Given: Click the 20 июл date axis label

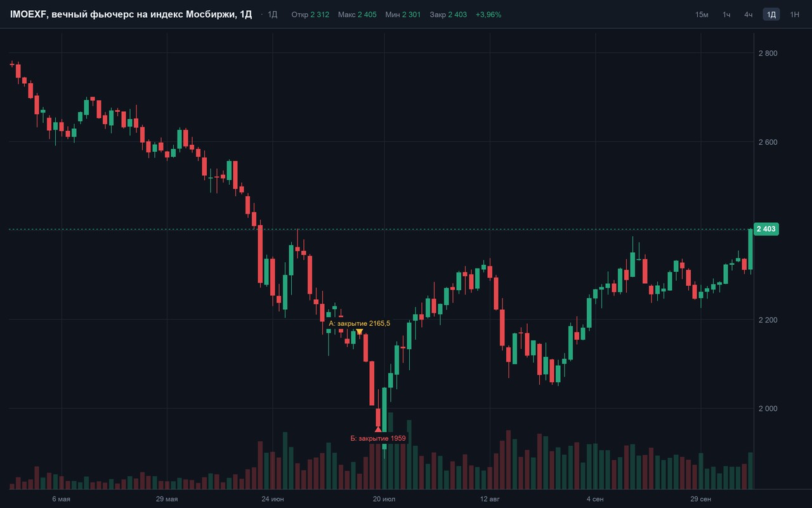Looking at the screenshot, I should click(x=384, y=500).
